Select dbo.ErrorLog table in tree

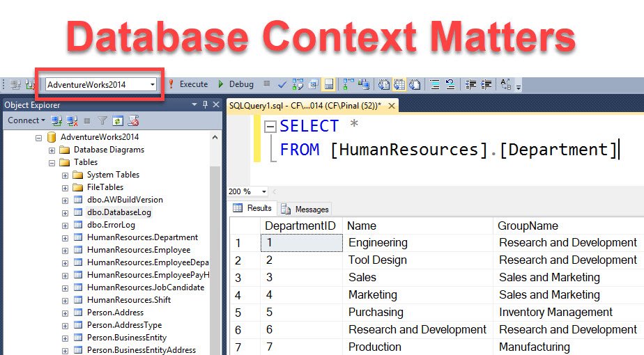pos(111,225)
